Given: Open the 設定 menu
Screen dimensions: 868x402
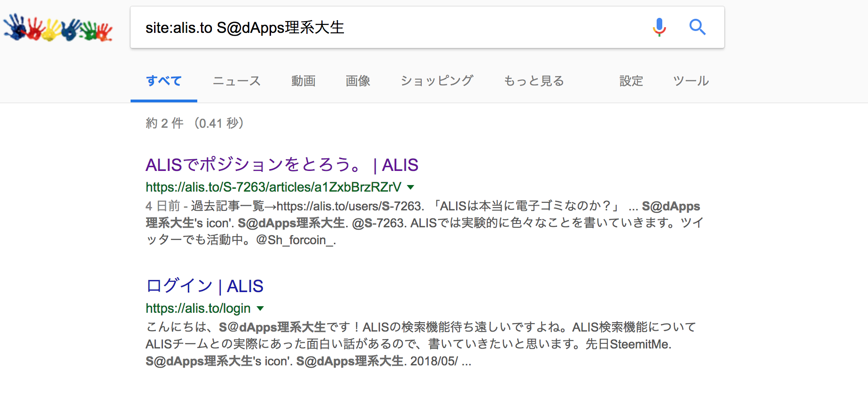Looking at the screenshot, I should 631,81.
